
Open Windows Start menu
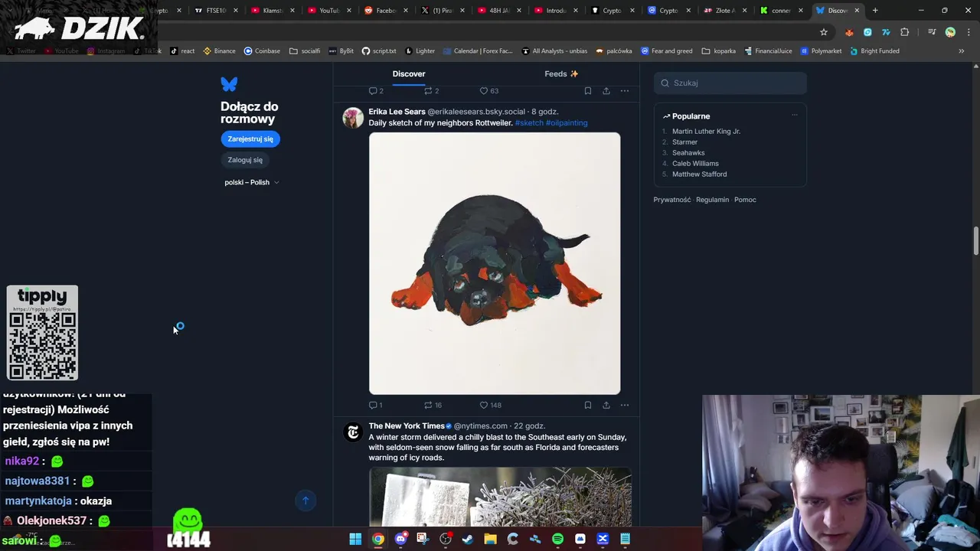click(x=355, y=539)
